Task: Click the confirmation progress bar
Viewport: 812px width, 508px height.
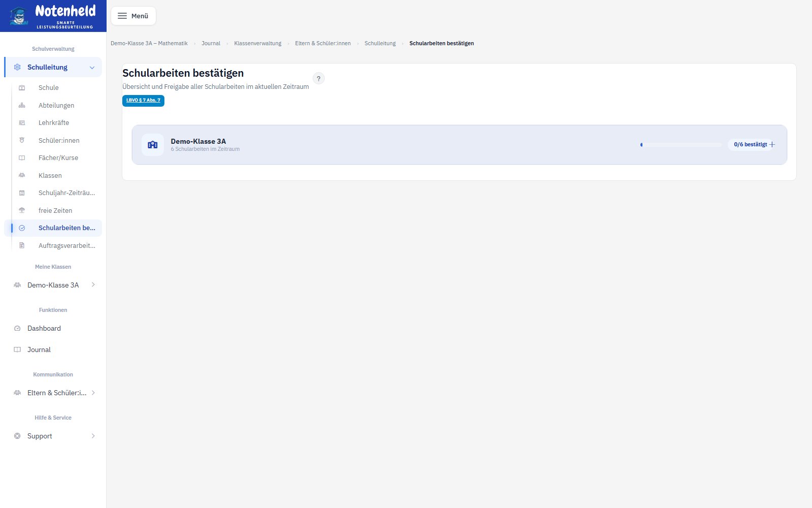Action: [681, 145]
